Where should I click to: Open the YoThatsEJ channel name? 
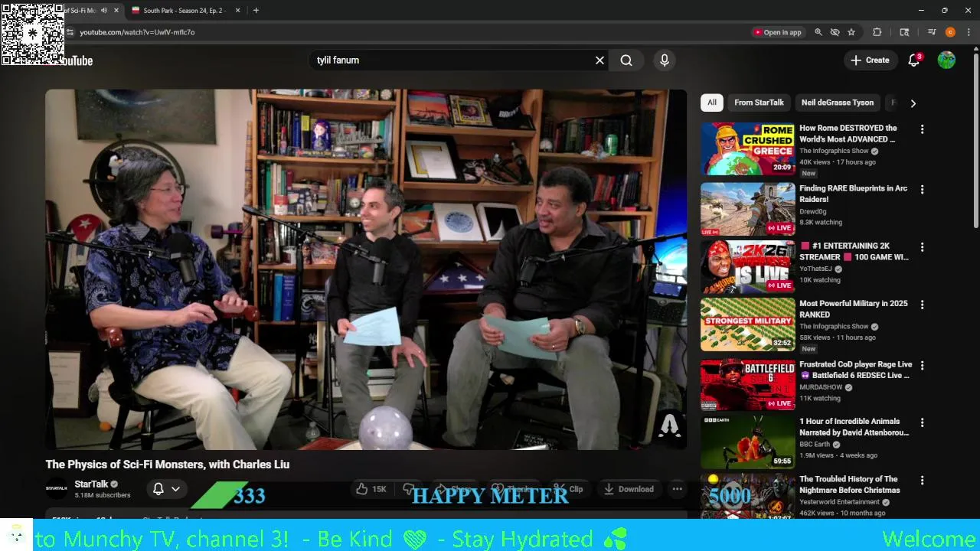point(815,269)
